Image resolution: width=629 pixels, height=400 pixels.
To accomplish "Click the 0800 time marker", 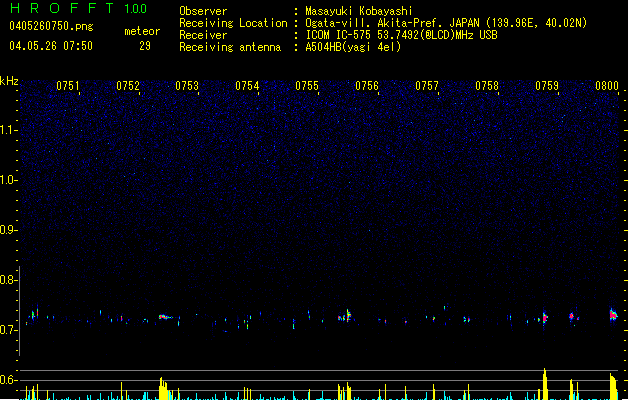I will [607, 86].
